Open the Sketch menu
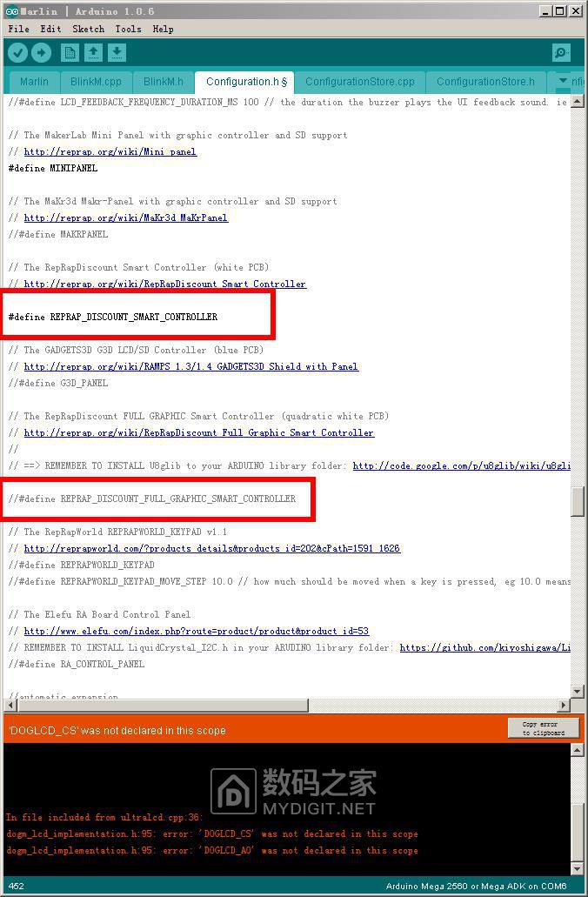 [88, 29]
